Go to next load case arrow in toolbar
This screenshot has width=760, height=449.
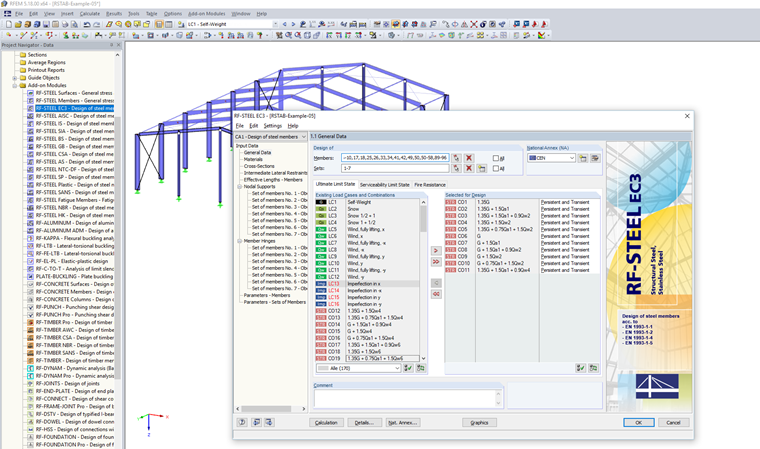click(x=293, y=24)
